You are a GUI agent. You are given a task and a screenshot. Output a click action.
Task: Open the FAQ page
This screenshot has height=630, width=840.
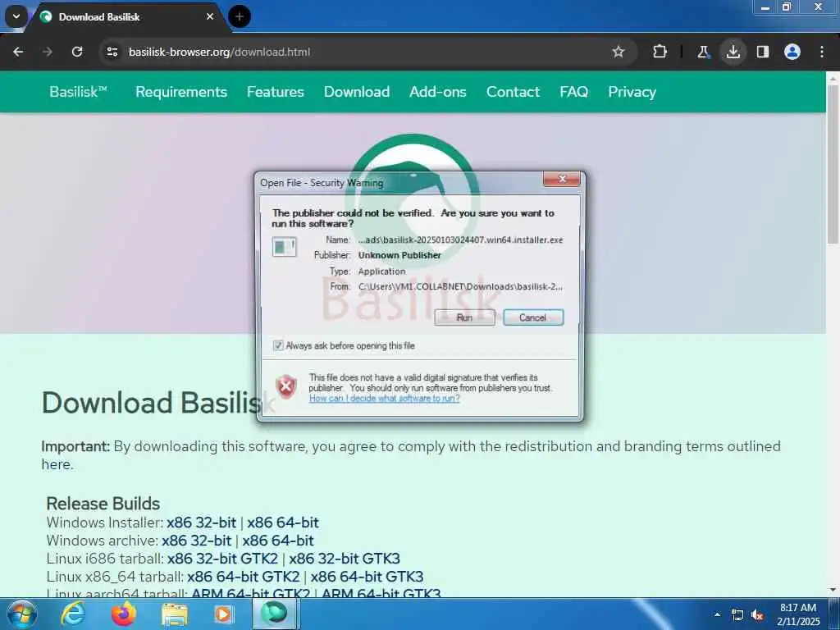pos(573,92)
